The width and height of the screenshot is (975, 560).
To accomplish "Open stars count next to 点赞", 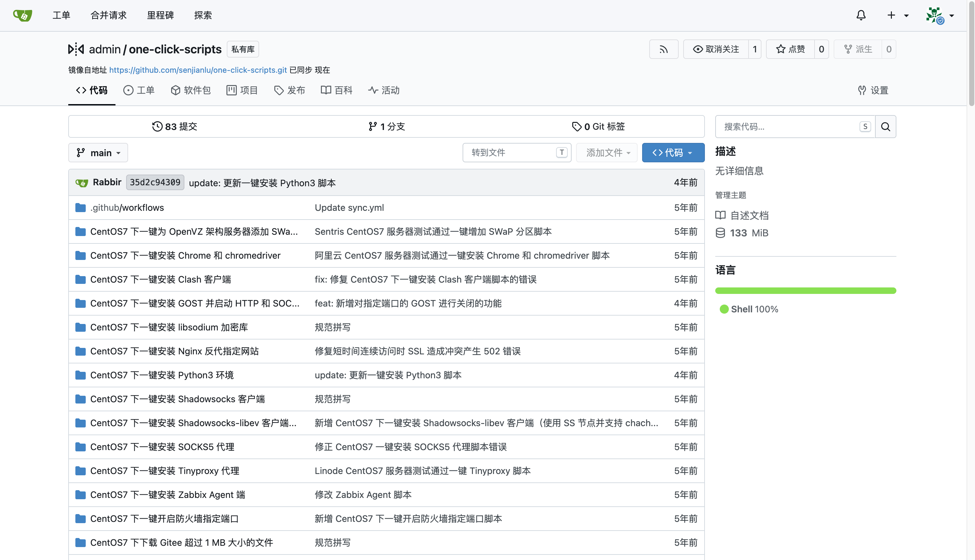I will click(x=821, y=49).
